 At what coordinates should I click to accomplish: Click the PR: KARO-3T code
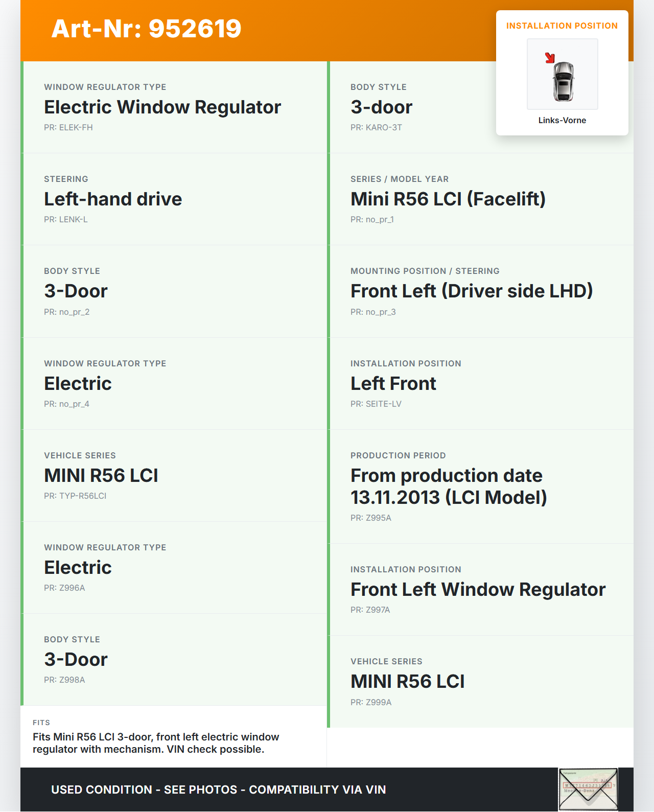[x=376, y=128]
